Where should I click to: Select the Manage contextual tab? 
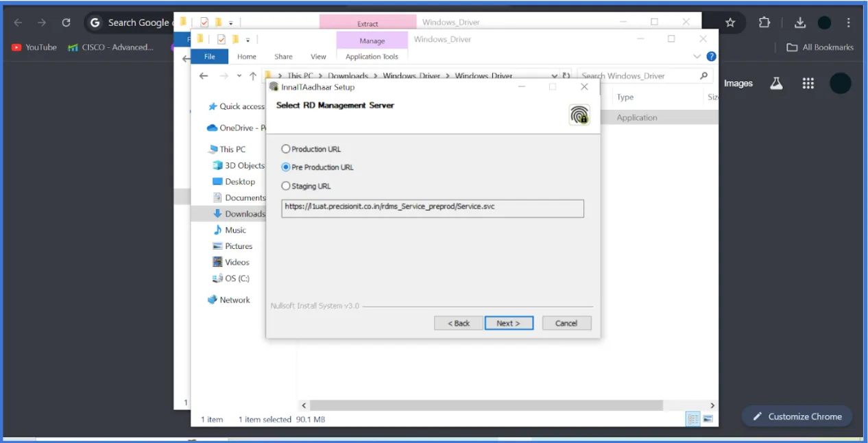(372, 40)
